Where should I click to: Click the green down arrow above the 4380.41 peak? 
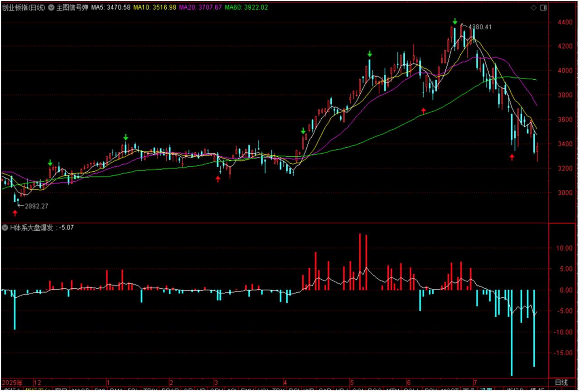coord(455,21)
